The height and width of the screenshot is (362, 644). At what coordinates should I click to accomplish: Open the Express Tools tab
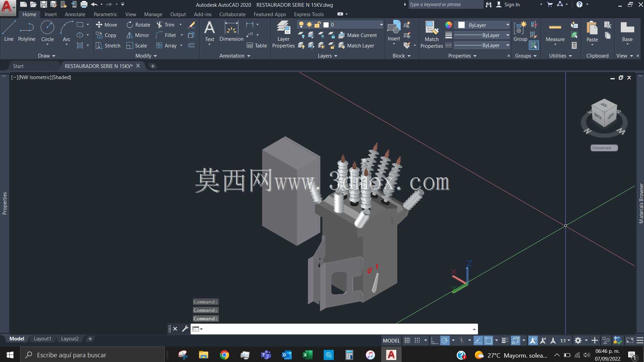coord(309,14)
